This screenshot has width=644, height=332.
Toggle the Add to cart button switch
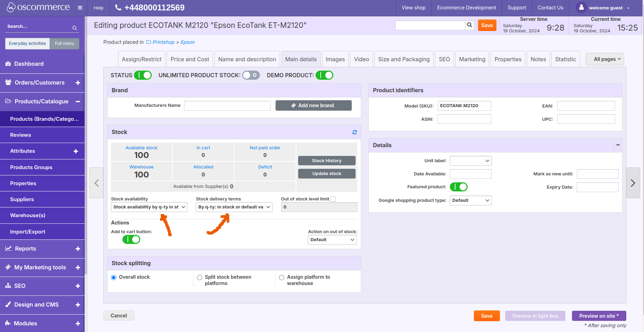[131, 239]
